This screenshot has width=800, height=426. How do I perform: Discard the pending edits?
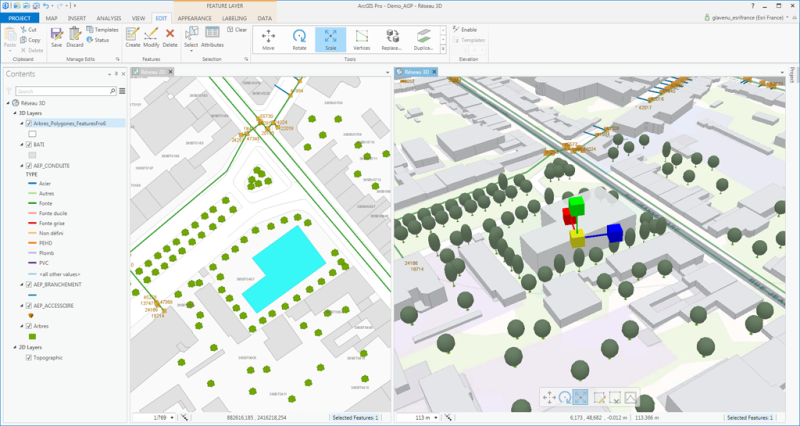[x=75, y=35]
